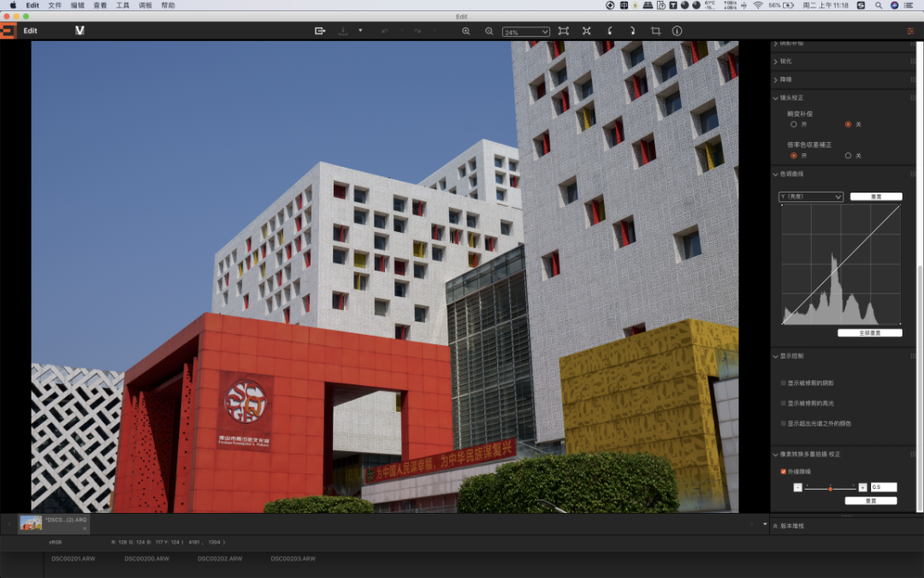Open the 查看 menu
Viewport: 924px width, 578px height.
(x=100, y=5)
